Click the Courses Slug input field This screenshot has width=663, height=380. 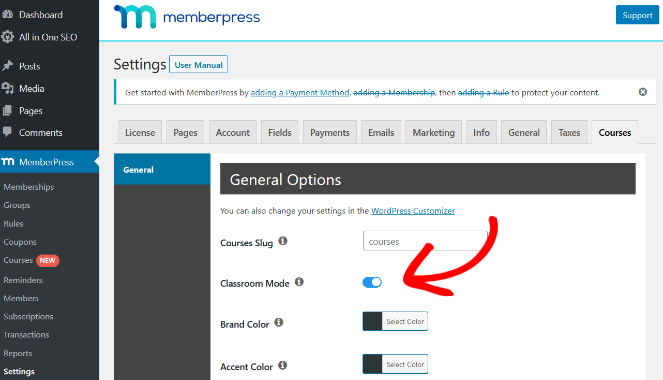coord(425,241)
